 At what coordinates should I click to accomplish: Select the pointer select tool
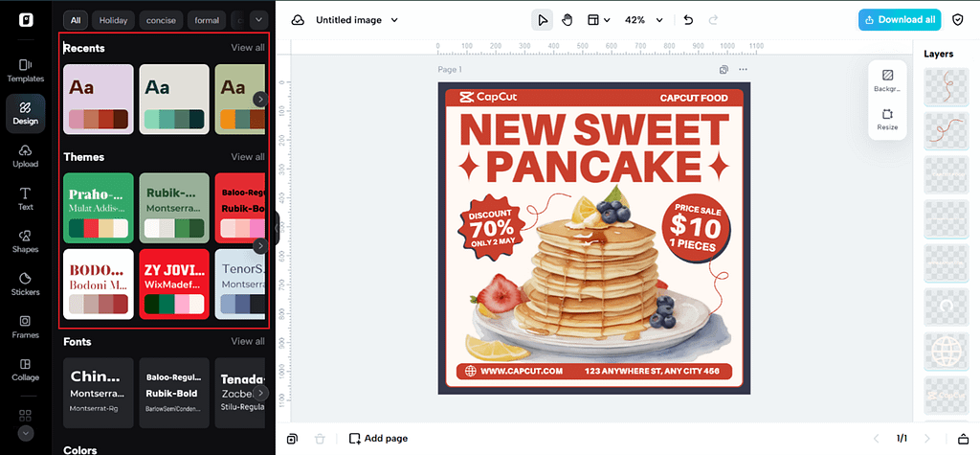(543, 19)
